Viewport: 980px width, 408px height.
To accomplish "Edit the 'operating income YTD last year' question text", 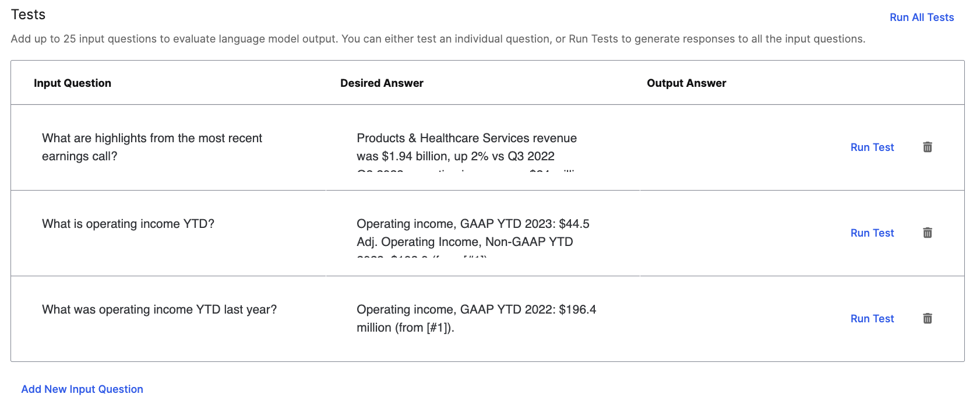I will [159, 310].
